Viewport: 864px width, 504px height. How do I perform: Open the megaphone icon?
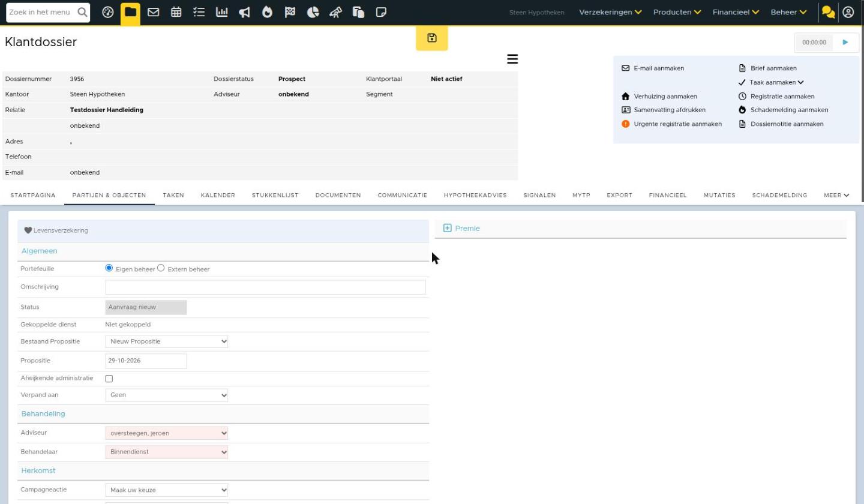coord(245,12)
